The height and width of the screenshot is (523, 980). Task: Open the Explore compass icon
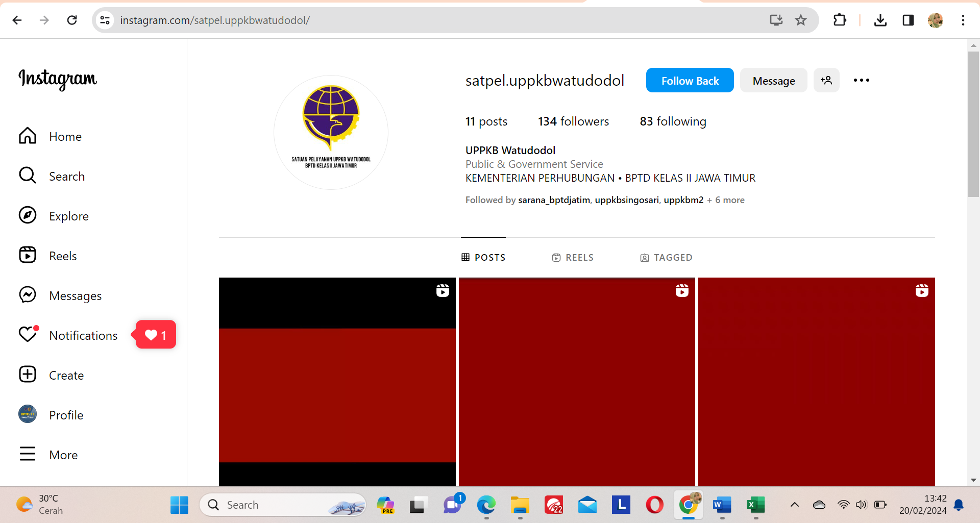[28, 215]
